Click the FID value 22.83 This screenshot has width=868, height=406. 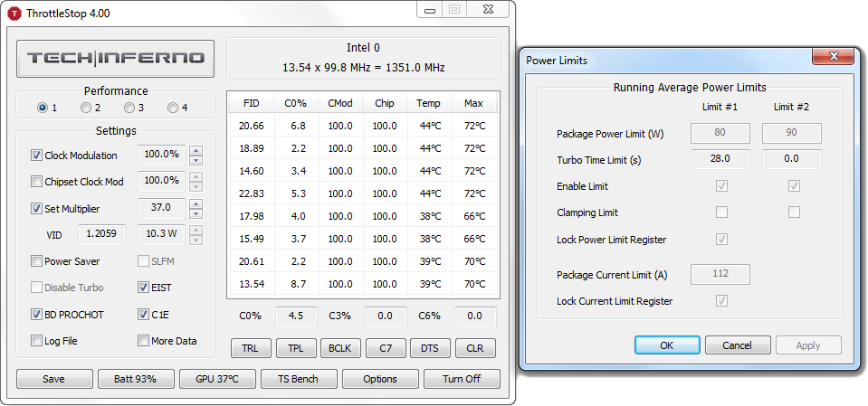pos(252,194)
